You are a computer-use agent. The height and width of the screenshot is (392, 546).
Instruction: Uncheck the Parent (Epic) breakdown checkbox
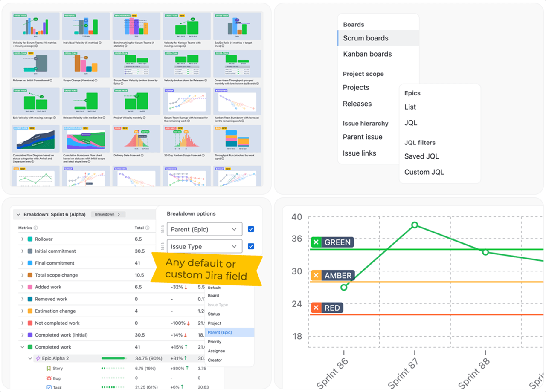(251, 229)
